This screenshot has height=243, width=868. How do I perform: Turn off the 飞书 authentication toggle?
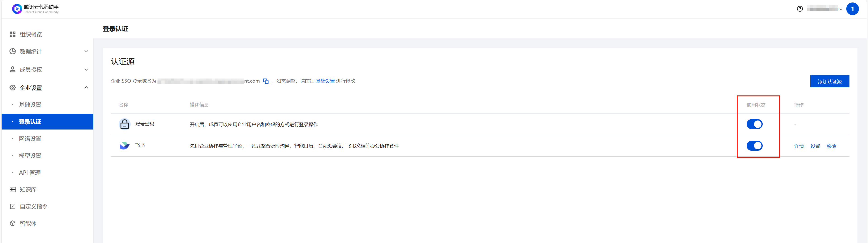point(754,146)
